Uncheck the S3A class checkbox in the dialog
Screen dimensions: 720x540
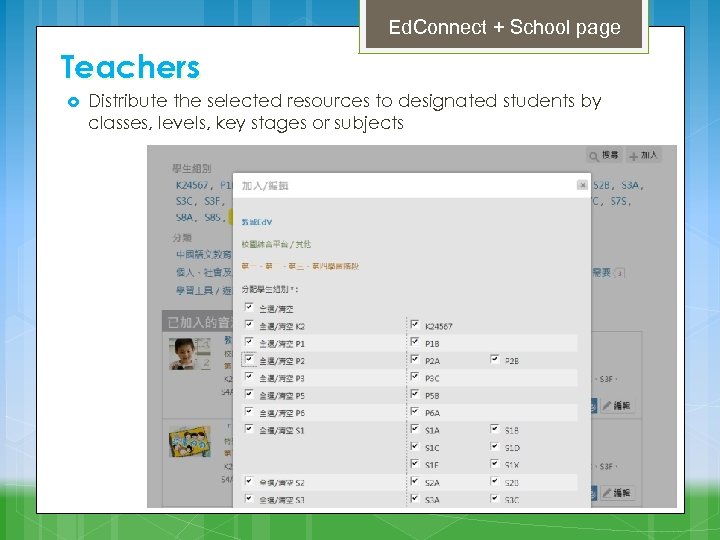(x=415, y=498)
